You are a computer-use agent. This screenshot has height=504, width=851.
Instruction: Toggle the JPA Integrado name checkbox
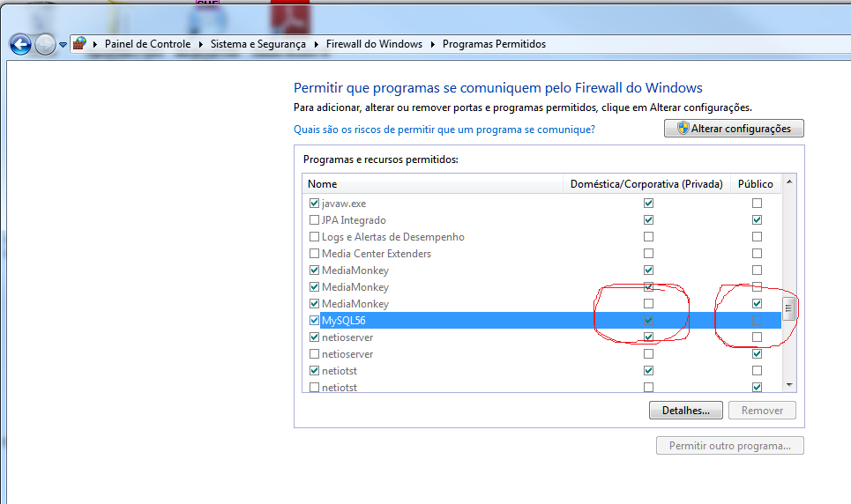(314, 220)
